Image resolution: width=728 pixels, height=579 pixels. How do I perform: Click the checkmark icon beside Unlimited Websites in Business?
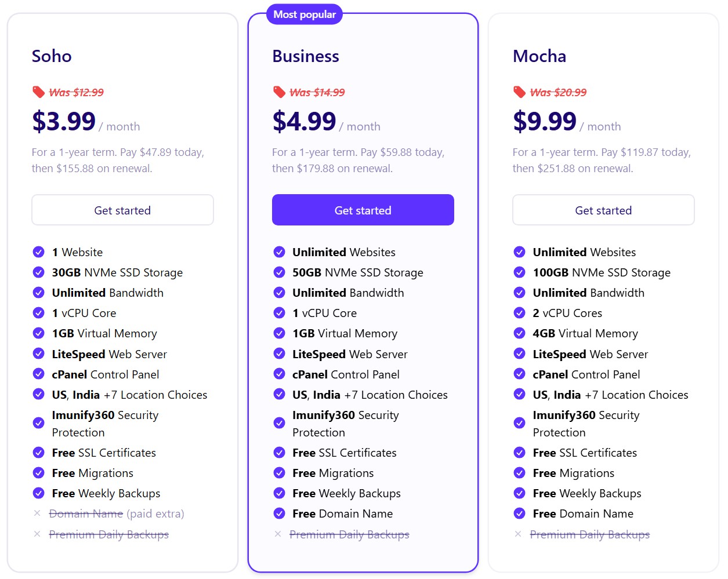(x=279, y=252)
